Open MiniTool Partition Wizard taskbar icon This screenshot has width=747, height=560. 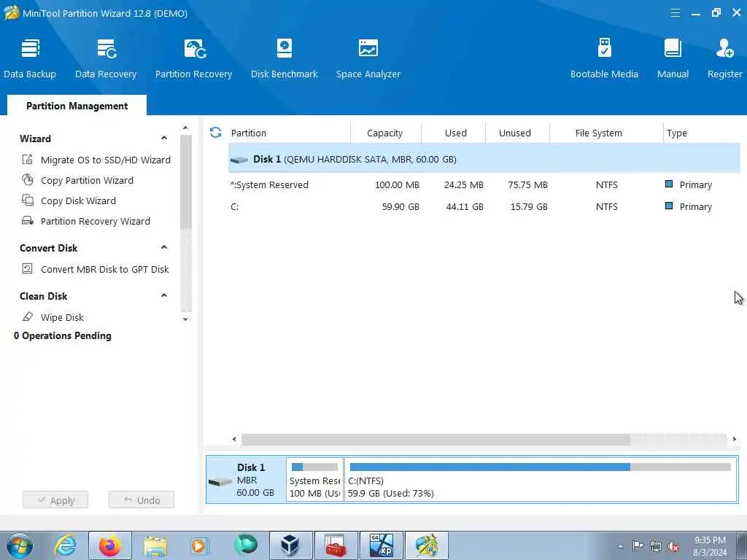coord(426,545)
